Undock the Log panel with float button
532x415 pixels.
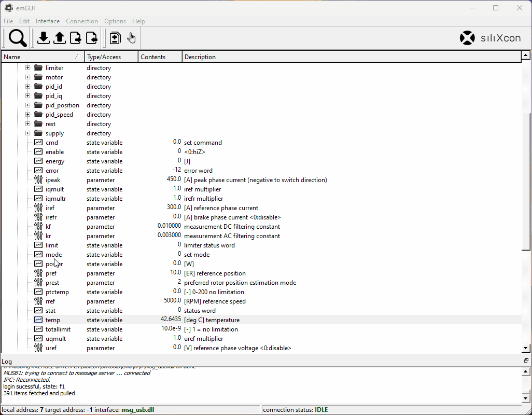pos(526,361)
